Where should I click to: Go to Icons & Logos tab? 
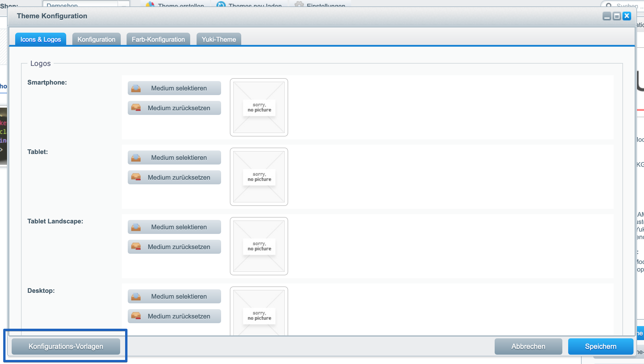[x=41, y=39]
